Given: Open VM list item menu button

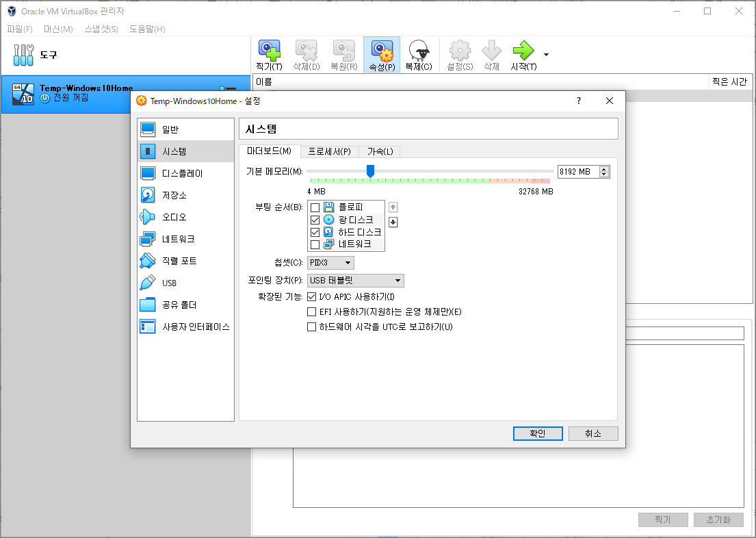Looking at the screenshot, I should point(228,88).
